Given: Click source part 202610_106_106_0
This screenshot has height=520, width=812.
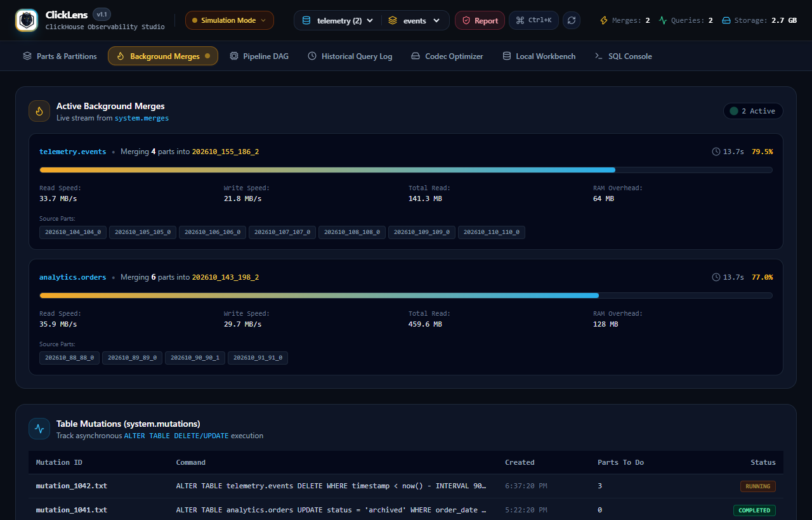Looking at the screenshot, I should 213,232.
